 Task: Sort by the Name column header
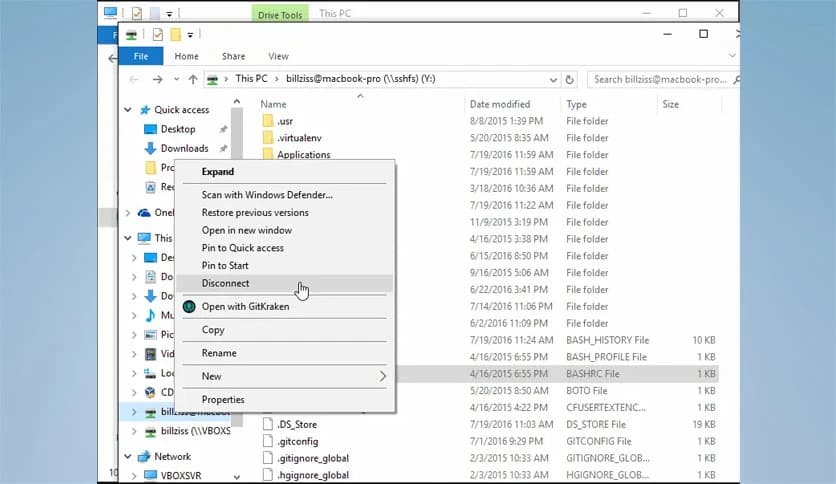[274, 104]
